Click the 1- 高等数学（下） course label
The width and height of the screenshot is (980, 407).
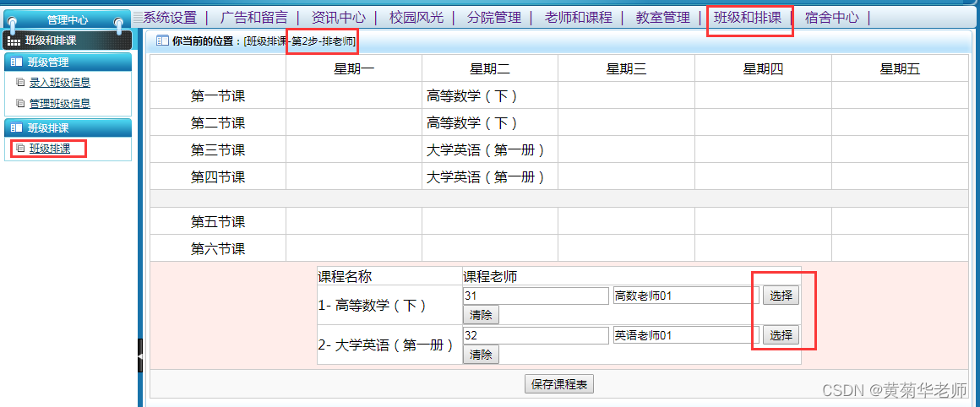[x=373, y=306]
